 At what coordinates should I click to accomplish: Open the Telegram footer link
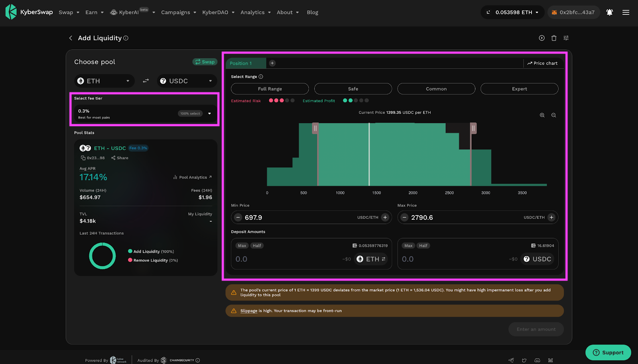pyautogui.click(x=511, y=360)
